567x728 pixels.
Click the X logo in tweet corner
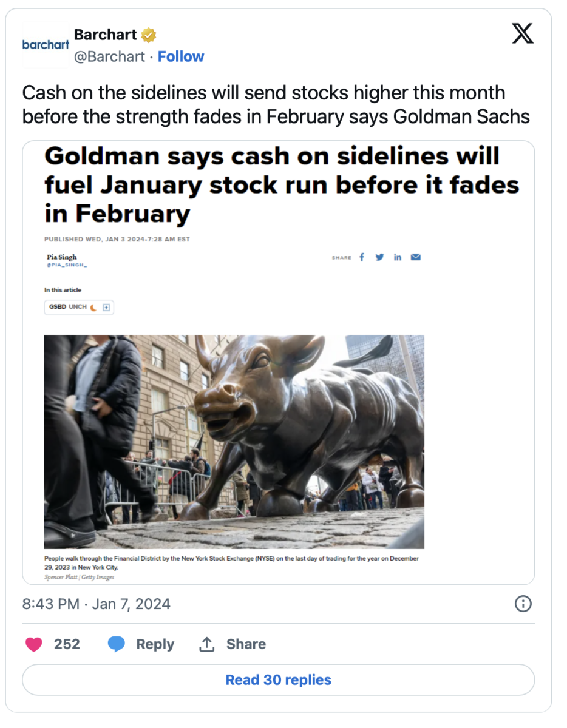(x=523, y=34)
